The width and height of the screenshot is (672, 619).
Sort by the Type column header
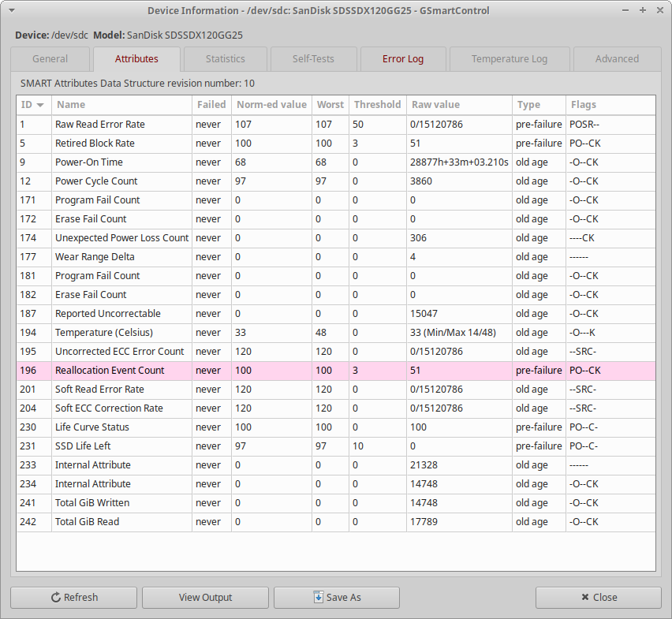(539, 105)
